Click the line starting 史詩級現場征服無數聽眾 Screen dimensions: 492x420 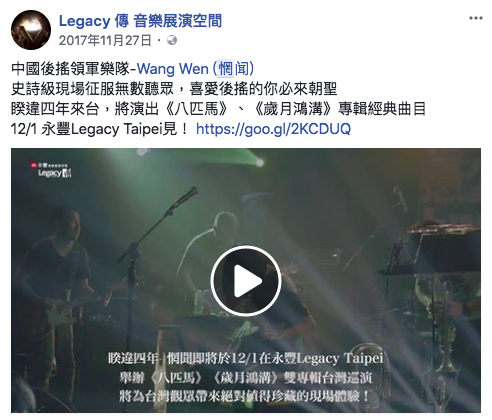click(174, 89)
